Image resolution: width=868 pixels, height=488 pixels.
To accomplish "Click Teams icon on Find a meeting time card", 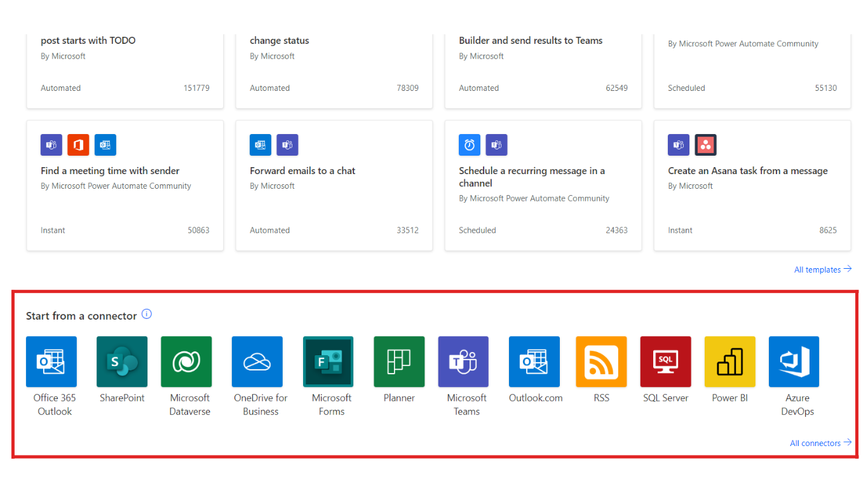I will pyautogui.click(x=51, y=145).
